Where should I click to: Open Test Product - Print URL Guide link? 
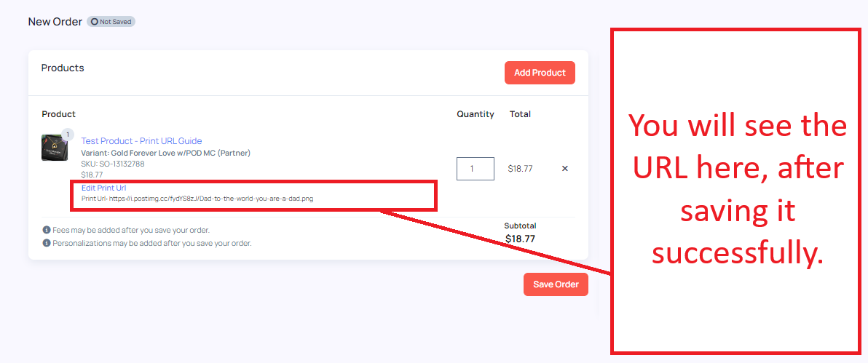[142, 140]
